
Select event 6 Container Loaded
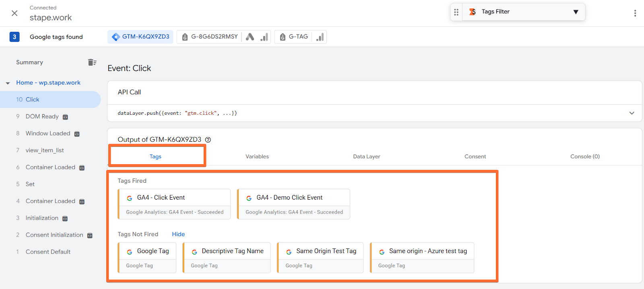pos(50,167)
